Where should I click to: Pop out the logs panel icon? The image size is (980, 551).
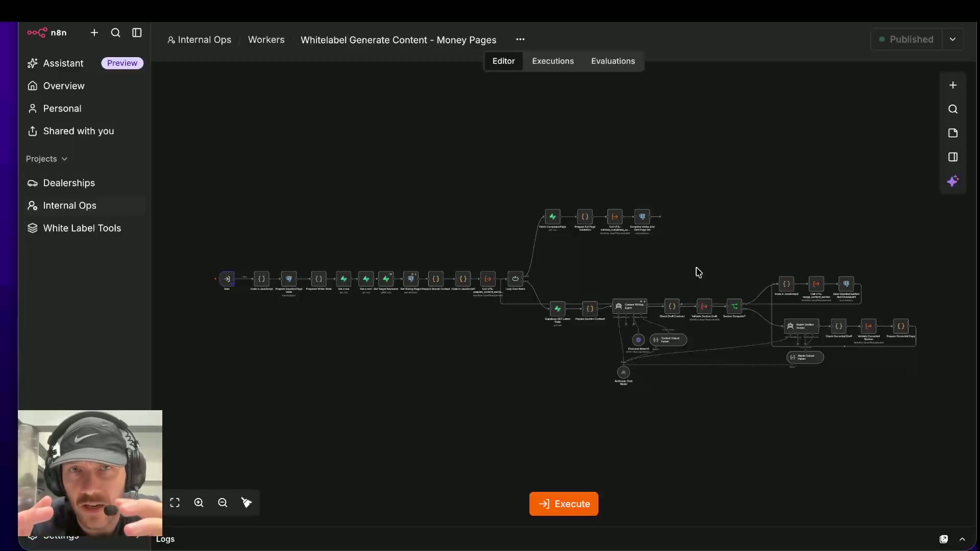[x=944, y=539]
